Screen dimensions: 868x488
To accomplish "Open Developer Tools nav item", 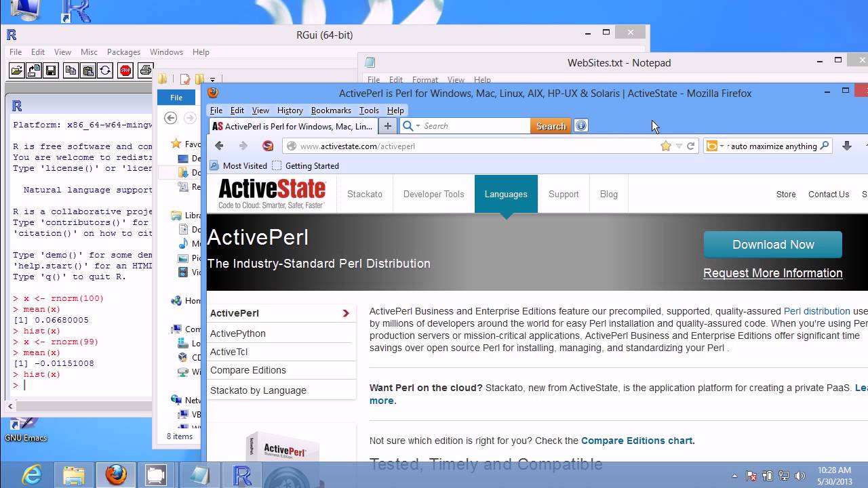I will [x=434, y=194].
